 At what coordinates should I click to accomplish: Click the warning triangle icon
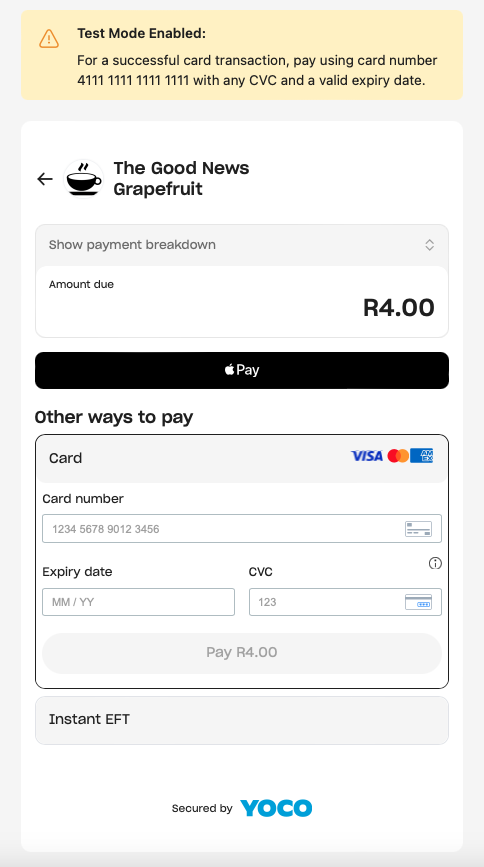49,38
